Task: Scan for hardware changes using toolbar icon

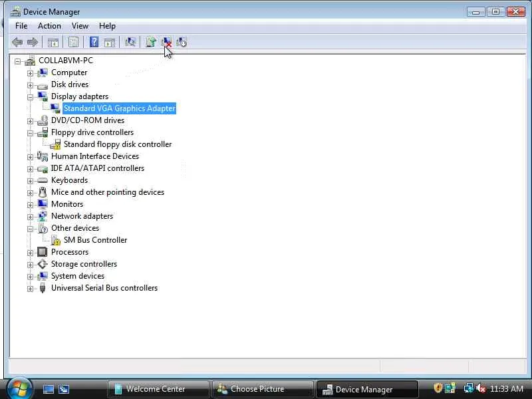Action: coord(130,42)
